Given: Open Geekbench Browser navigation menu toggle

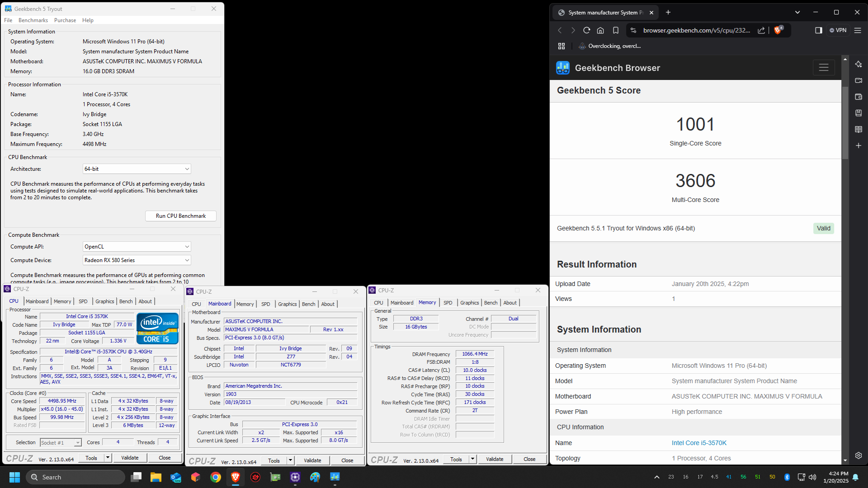Looking at the screenshot, I should point(824,68).
